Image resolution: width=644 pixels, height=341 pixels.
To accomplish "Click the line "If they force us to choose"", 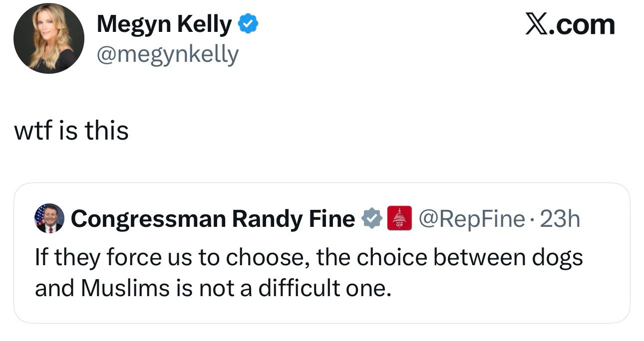I will pos(309,258).
